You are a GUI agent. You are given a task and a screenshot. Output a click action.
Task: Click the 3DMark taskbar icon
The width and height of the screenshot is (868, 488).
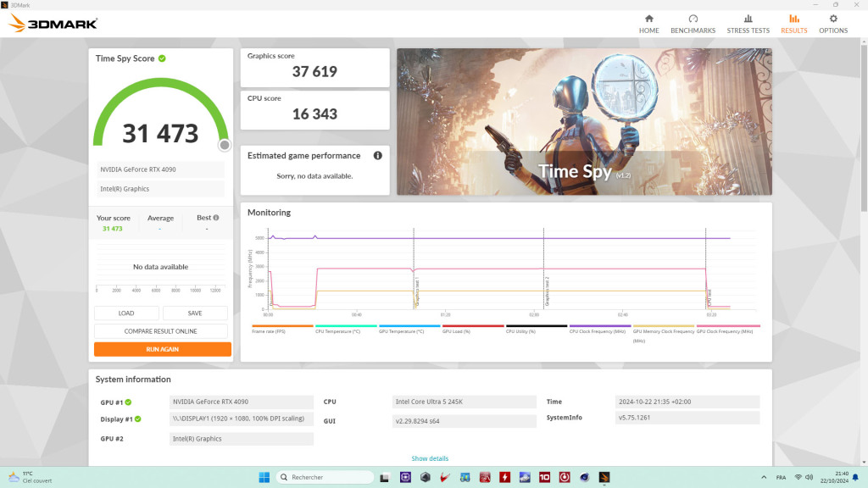click(604, 477)
